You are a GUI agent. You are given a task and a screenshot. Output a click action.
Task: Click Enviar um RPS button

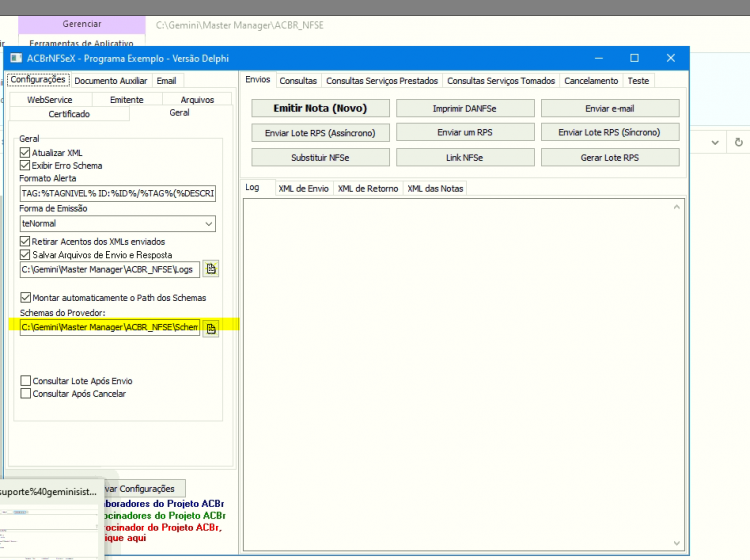[x=465, y=132]
